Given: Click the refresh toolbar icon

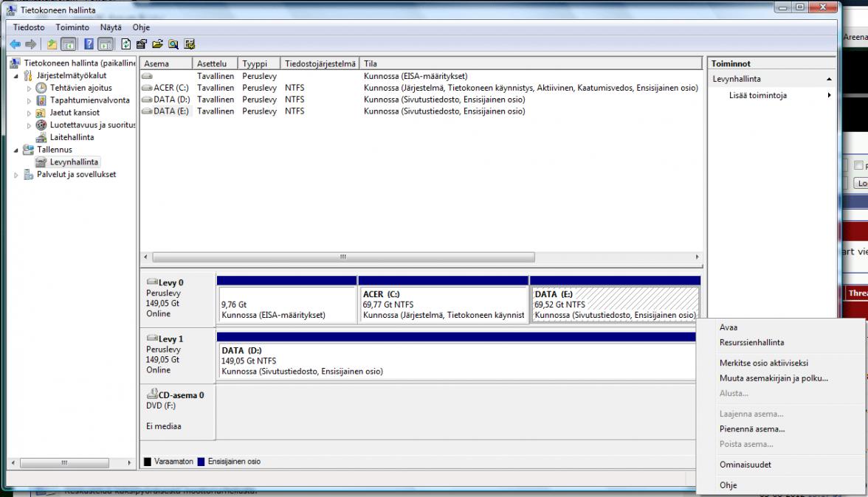Looking at the screenshot, I should point(126,44).
